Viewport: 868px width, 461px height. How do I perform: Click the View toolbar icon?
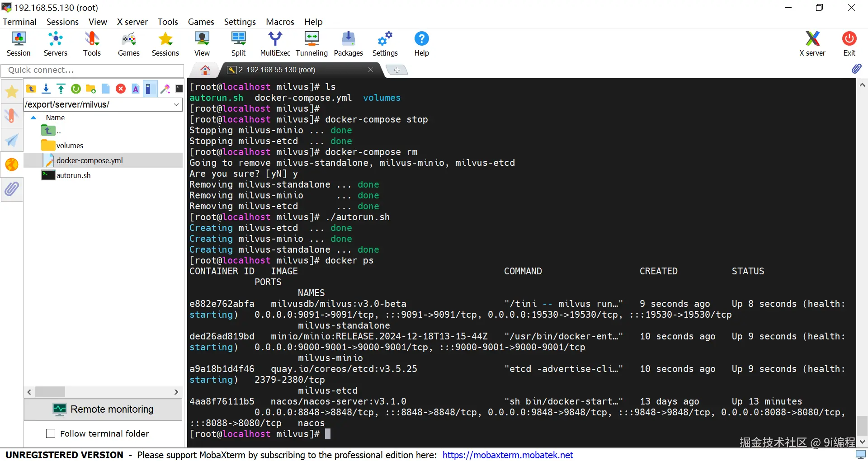pos(202,44)
